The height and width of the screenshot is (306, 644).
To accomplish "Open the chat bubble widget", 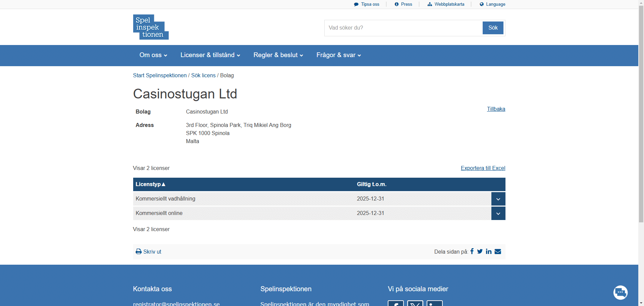I will pos(621,293).
